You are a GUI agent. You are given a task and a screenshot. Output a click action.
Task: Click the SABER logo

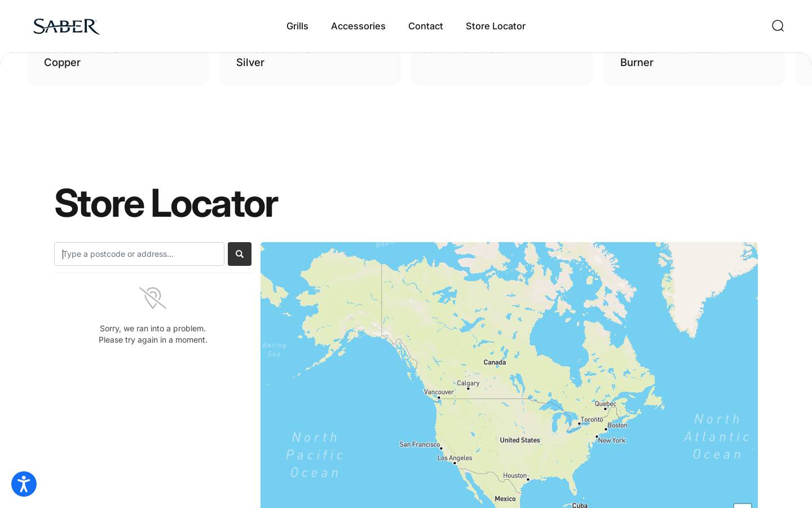tap(67, 26)
